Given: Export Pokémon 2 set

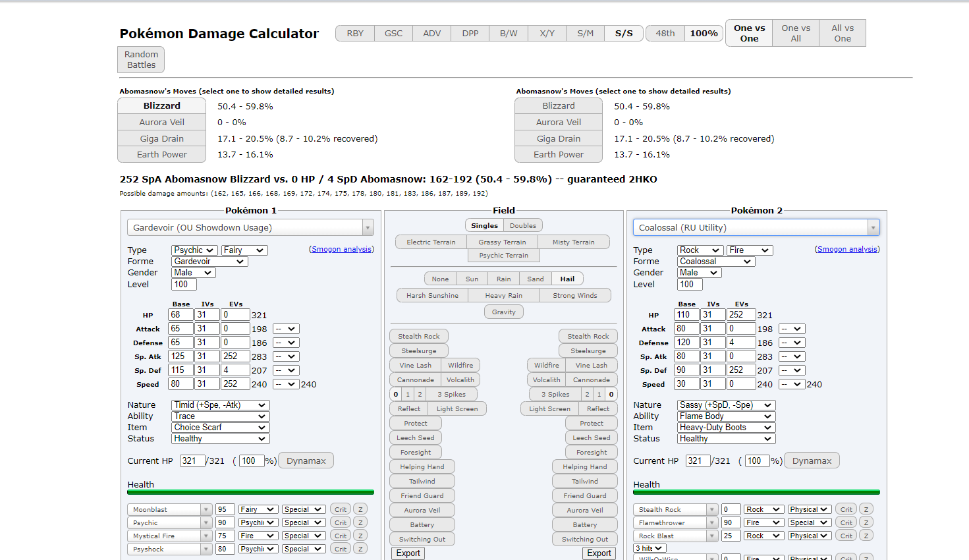Looking at the screenshot, I should pyautogui.click(x=599, y=553).
